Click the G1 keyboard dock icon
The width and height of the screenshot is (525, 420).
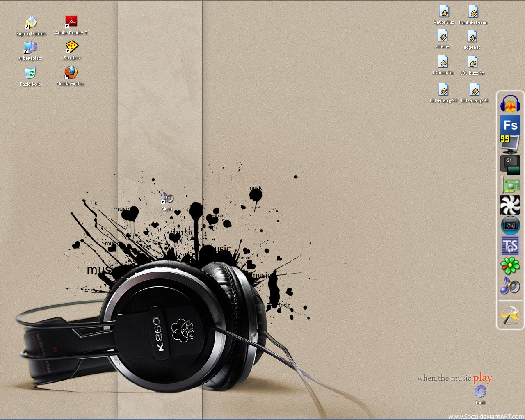click(x=510, y=164)
